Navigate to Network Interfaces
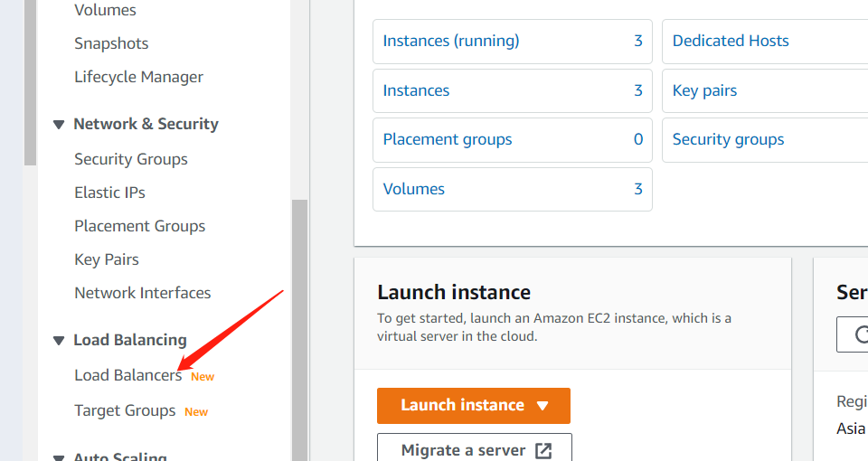This screenshot has width=868, height=461. [x=142, y=293]
